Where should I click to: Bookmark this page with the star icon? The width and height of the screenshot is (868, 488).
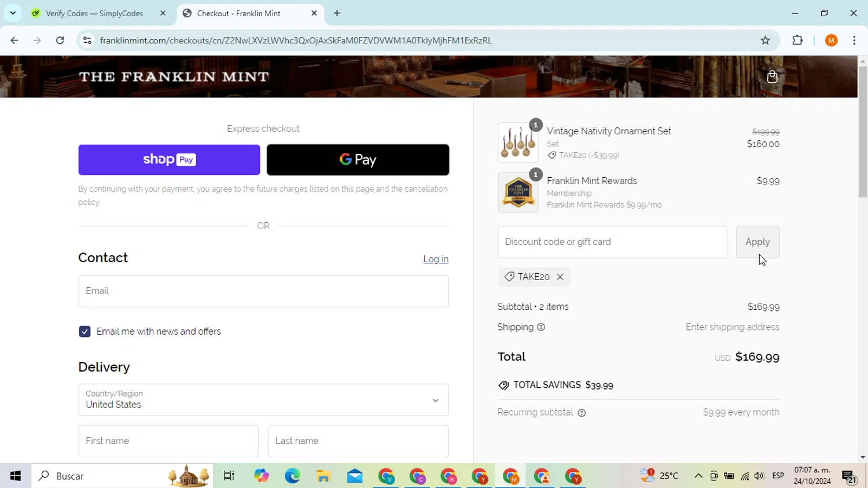pyautogui.click(x=766, y=41)
